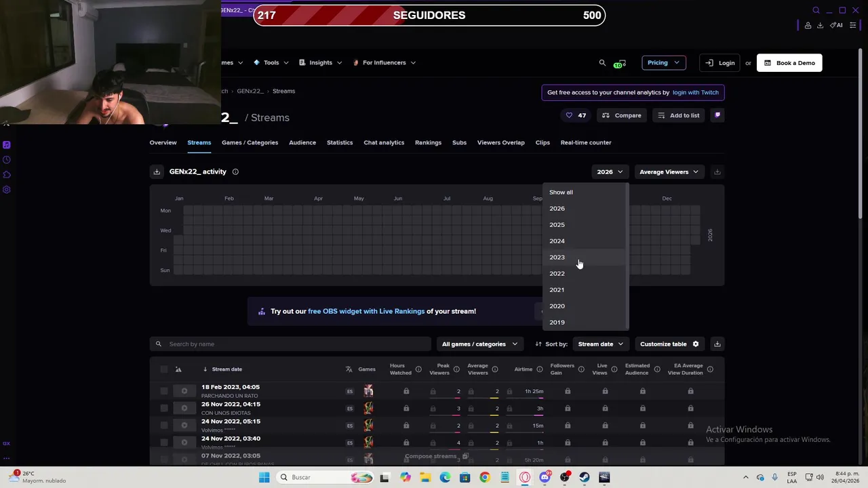Click the gear icon in Customize table
Screen dimensions: 868x488
pyautogui.click(x=695, y=344)
